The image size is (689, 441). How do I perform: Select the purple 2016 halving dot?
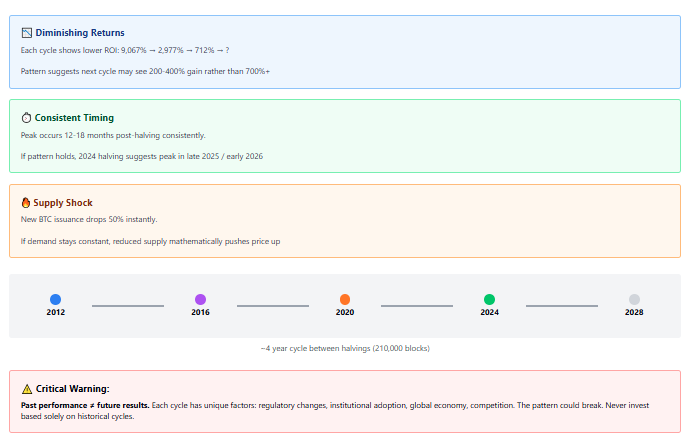click(x=200, y=299)
